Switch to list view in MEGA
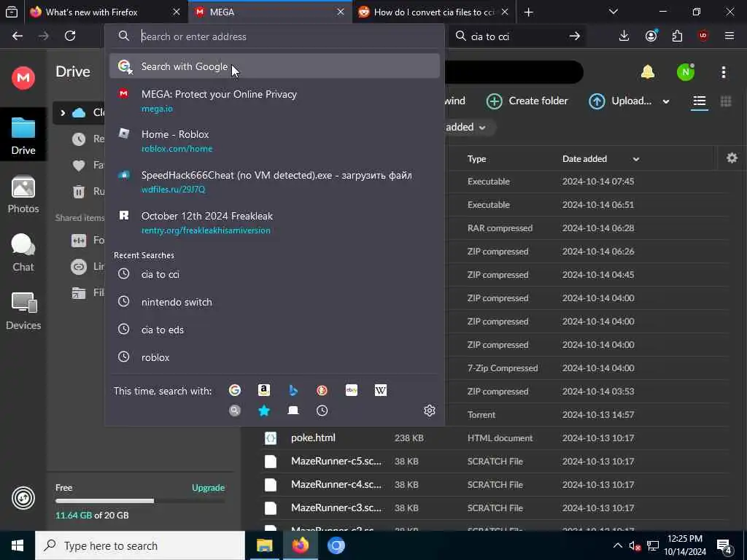747x560 pixels. pos(700,101)
